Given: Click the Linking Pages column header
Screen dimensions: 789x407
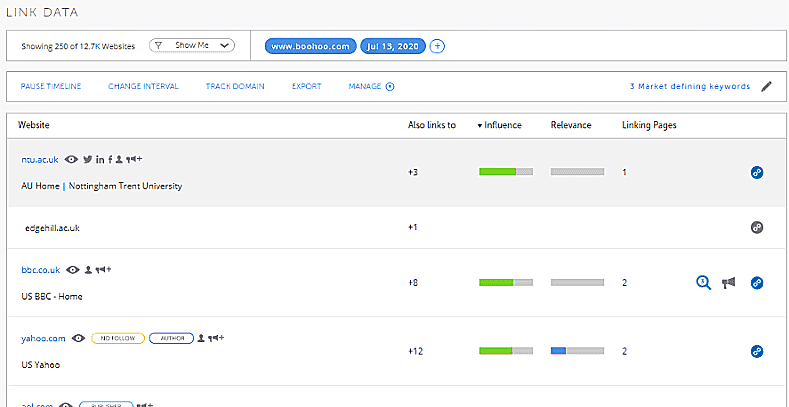Looking at the screenshot, I should point(649,125).
